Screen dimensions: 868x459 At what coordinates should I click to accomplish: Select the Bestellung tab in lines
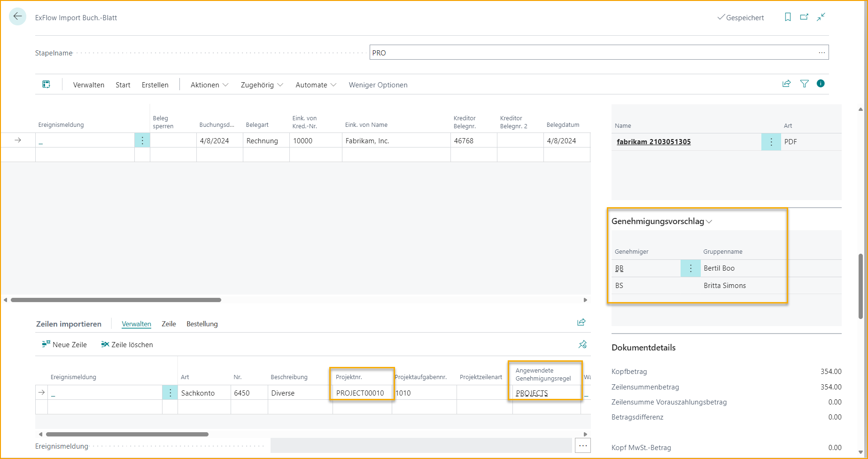(202, 324)
